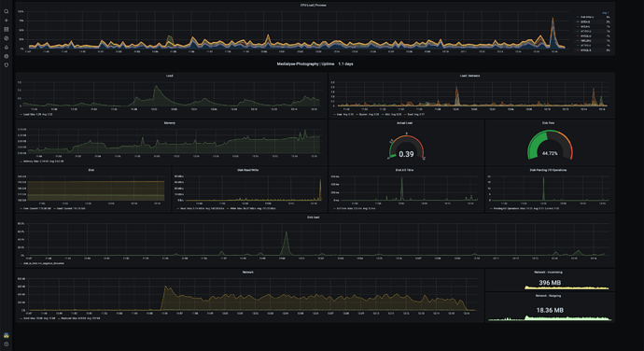
Task: Open the Network - Incoming panel title
Action: click(x=548, y=272)
